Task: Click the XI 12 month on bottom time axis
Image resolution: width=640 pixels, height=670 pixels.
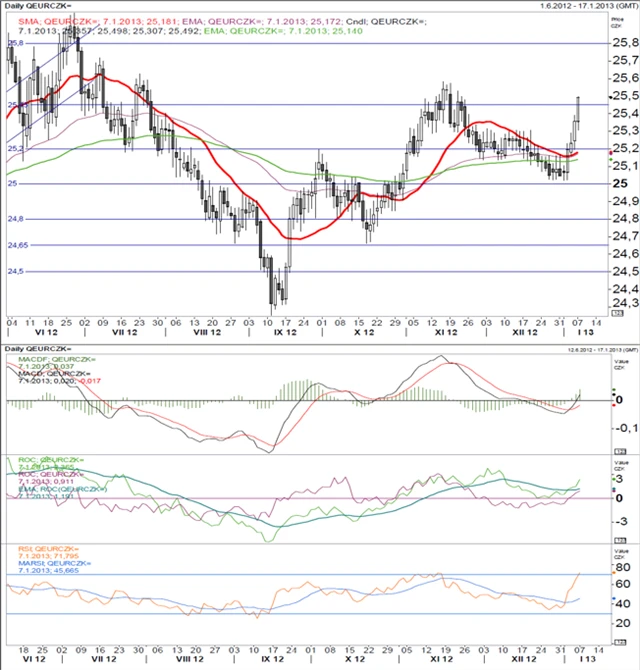Action: click(440, 662)
